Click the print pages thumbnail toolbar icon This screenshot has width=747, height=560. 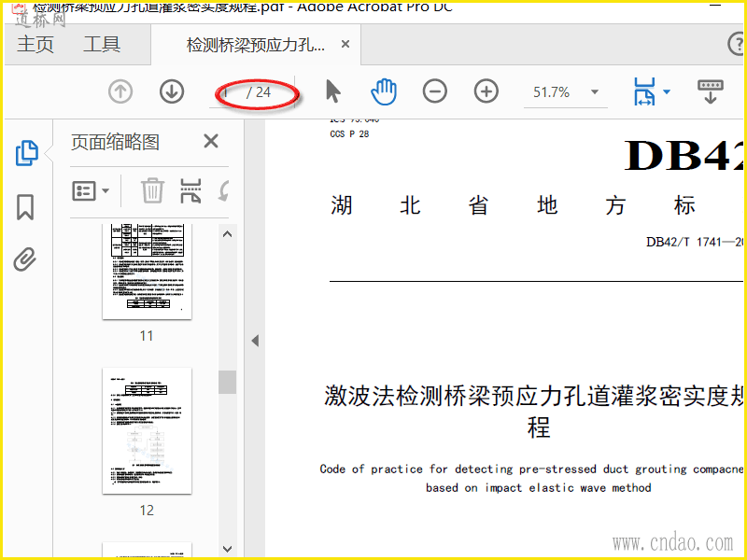click(190, 190)
